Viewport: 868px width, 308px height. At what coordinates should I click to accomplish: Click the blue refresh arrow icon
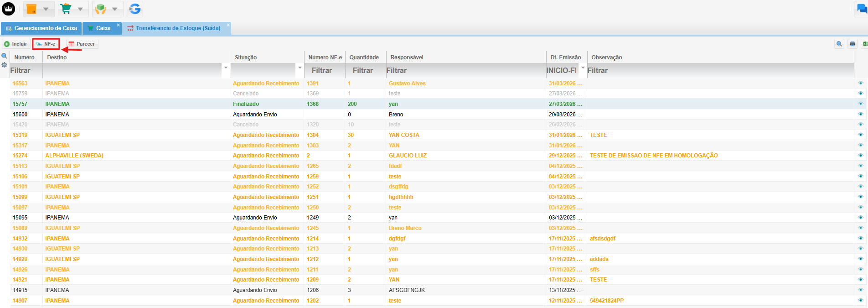(x=134, y=9)
